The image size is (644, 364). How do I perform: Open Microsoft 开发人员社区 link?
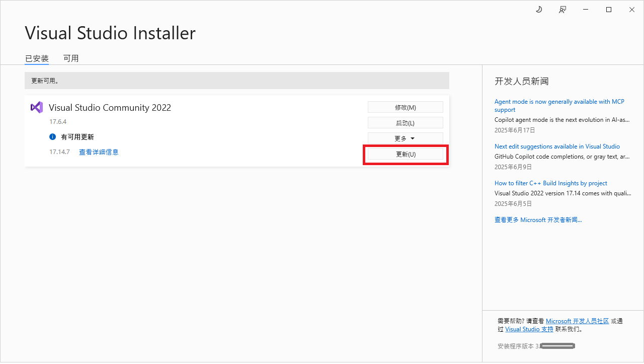point(577,321)
